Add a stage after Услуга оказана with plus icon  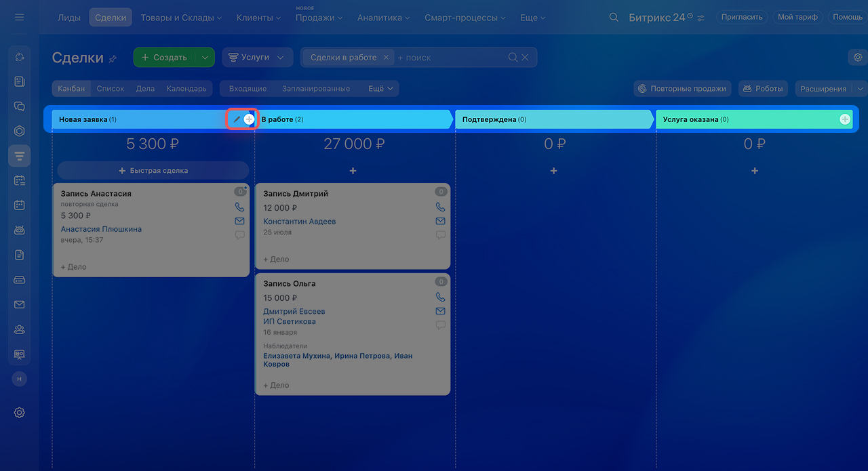845,119
